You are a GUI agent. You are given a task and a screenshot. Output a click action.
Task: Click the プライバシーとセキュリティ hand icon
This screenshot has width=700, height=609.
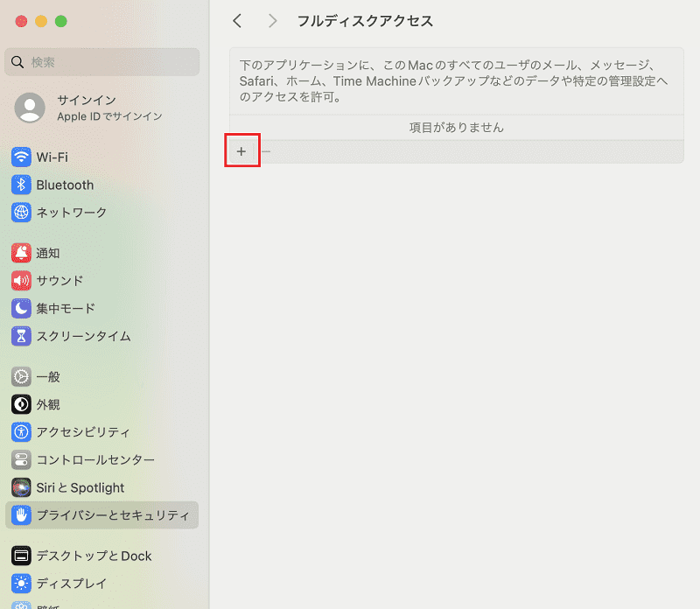tap(21, 515)
